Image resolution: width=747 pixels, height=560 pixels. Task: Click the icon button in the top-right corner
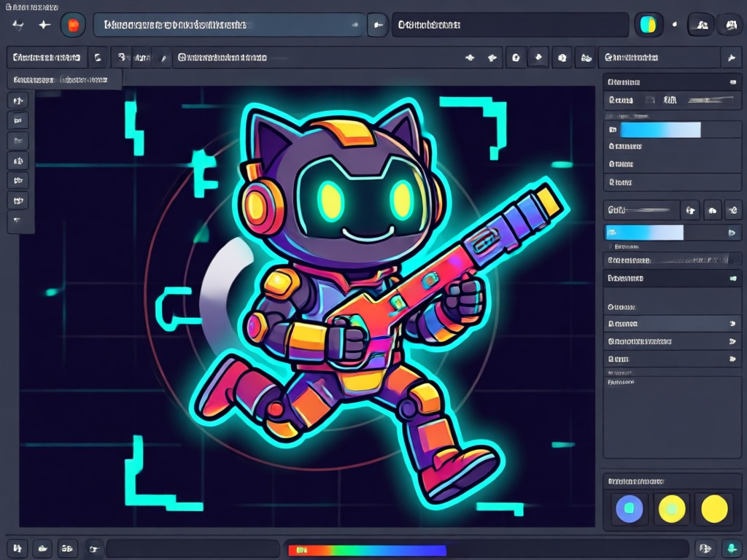[x=731, y=25]
